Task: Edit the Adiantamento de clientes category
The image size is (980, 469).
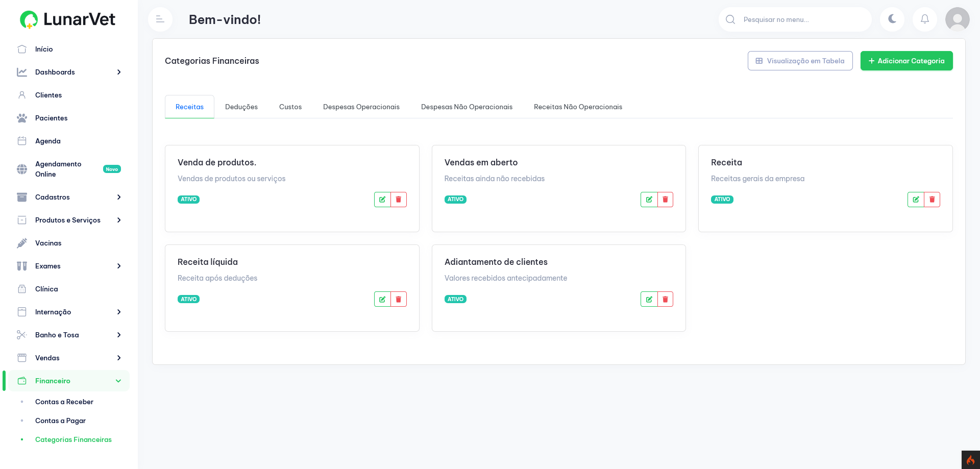Action: pos(649,299)
